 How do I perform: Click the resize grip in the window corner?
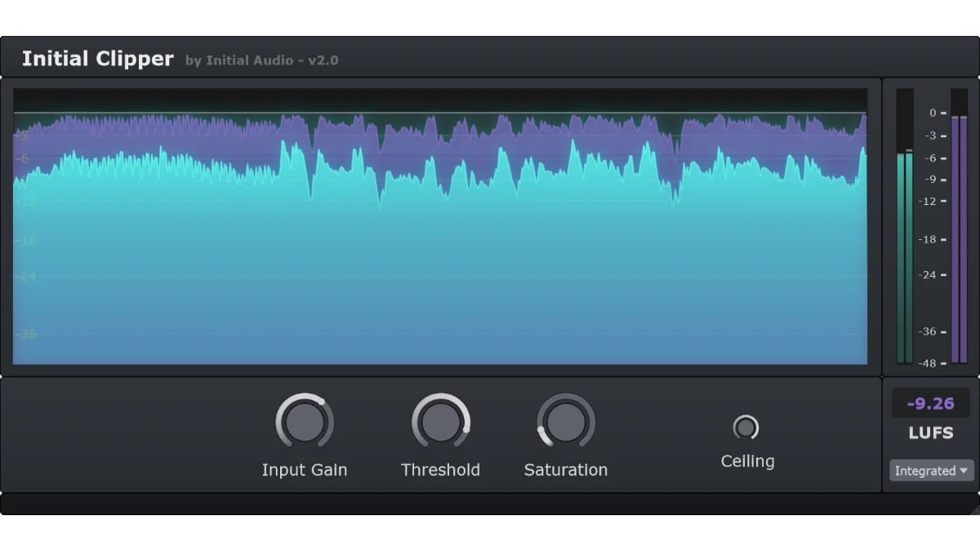pos(973,509)
